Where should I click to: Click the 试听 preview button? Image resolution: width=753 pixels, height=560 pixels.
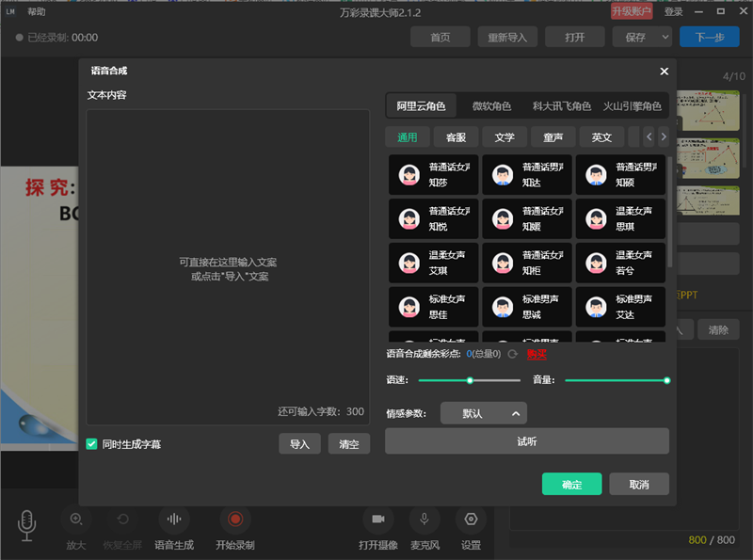click(526, 441)
